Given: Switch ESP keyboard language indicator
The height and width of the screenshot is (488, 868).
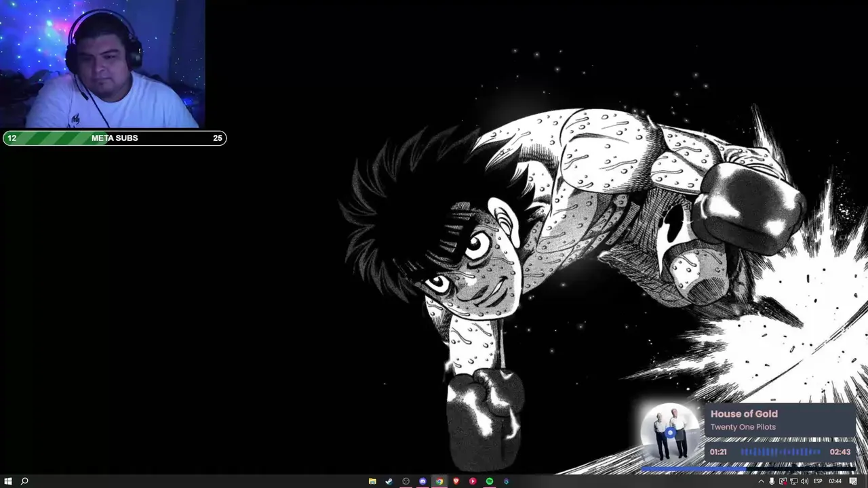Looking at the screenshot, I should pyautogui.click(x=818, y=481).
